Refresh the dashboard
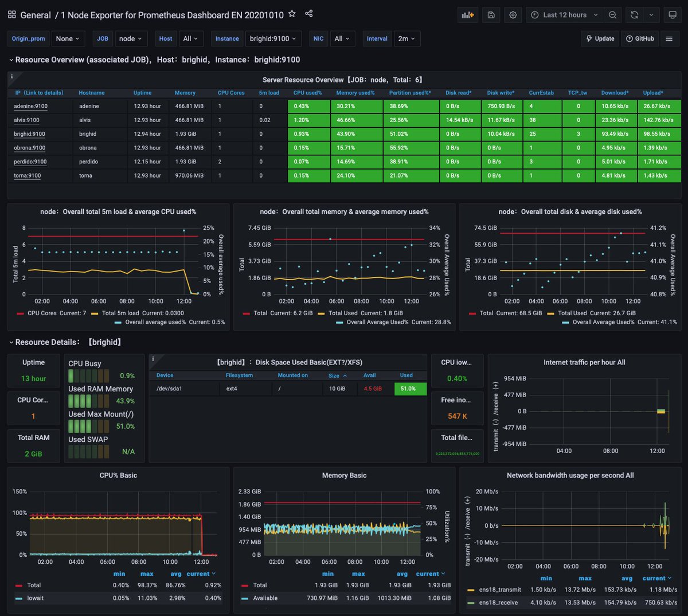688x616 pixels. click(x=634, y=15)
